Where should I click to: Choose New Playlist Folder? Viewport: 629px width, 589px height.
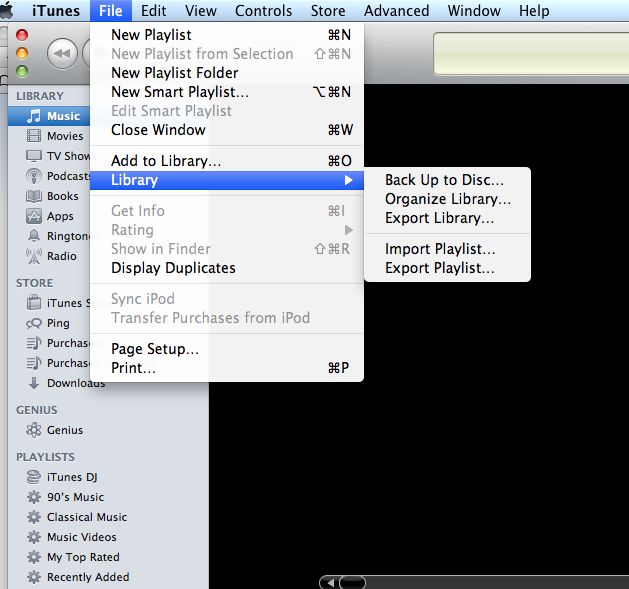click(227, 73)
